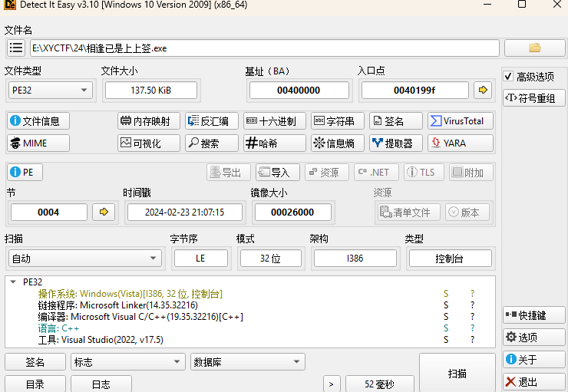Open 字符串 strings viewer
568x392 pixels.
[x=337, y=121]
